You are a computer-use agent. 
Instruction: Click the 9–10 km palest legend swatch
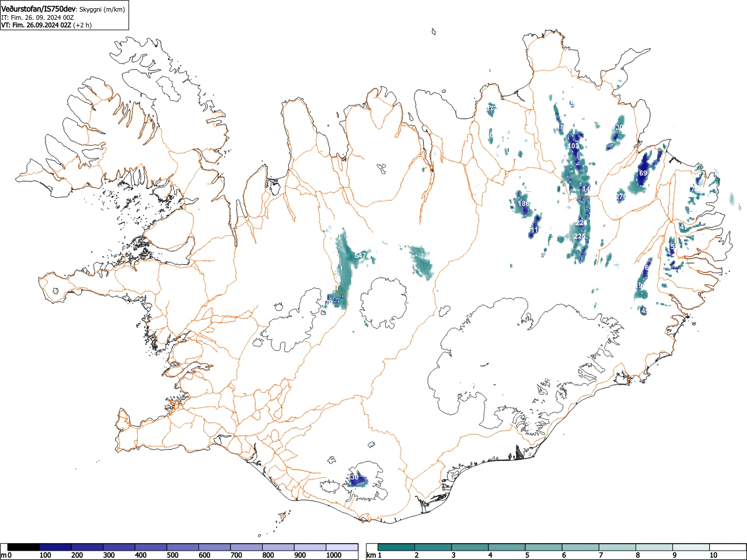coord(692,547)
